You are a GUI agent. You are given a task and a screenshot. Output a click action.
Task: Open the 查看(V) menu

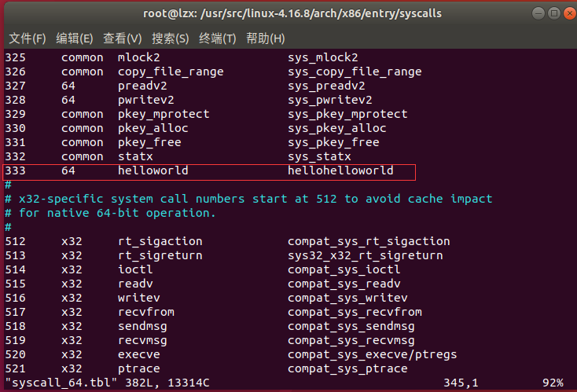122,38
